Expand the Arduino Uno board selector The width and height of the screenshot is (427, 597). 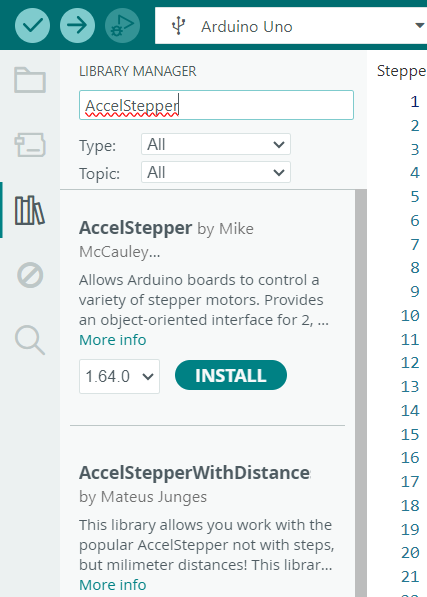coord(291,26)
